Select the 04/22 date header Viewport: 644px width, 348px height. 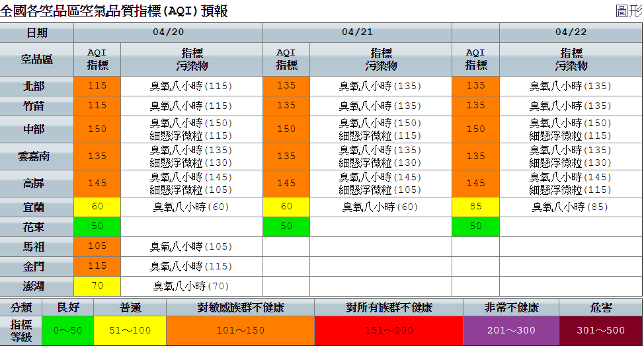click(x=571, y=32)
